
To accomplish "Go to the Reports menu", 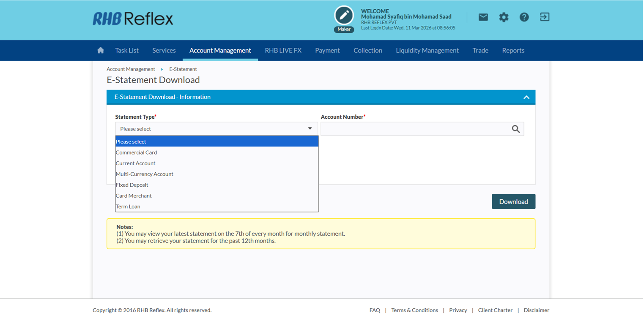I will click(513, 50).
